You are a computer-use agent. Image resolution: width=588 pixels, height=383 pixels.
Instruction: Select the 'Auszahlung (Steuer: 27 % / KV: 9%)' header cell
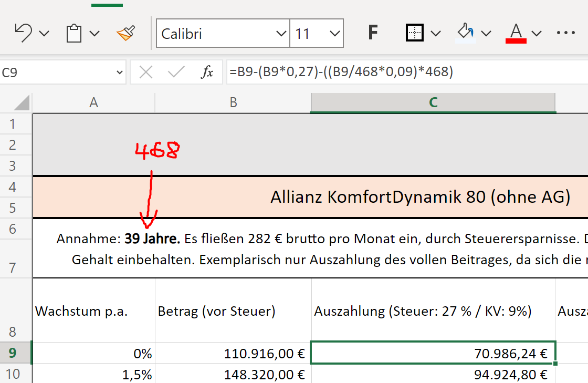click(x=433, y=310)
